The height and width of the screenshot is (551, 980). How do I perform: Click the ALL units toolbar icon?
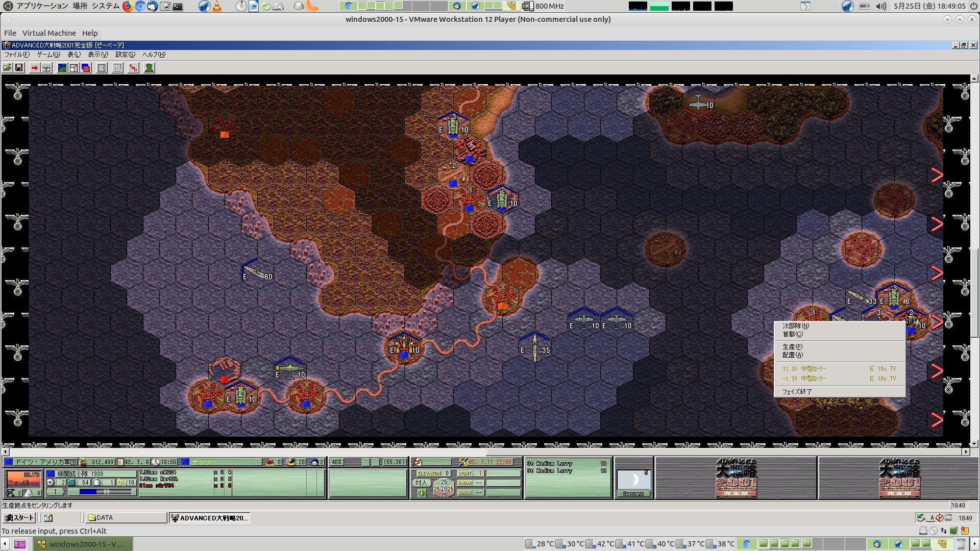117,68
